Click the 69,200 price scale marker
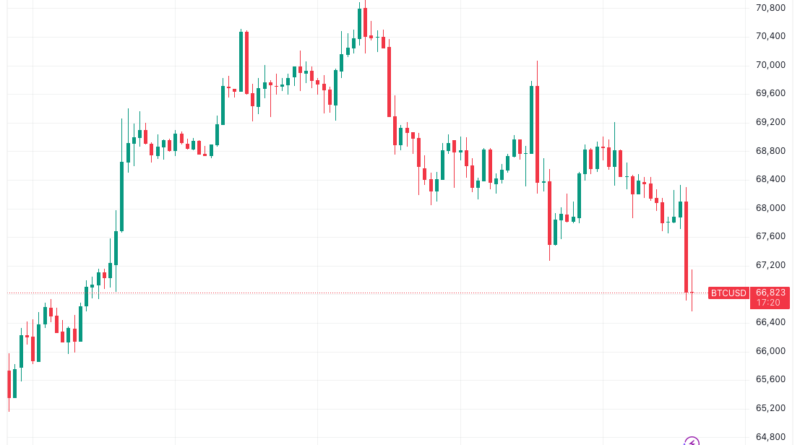This screenshot has width=800, height=445. [x=771, y=122]
